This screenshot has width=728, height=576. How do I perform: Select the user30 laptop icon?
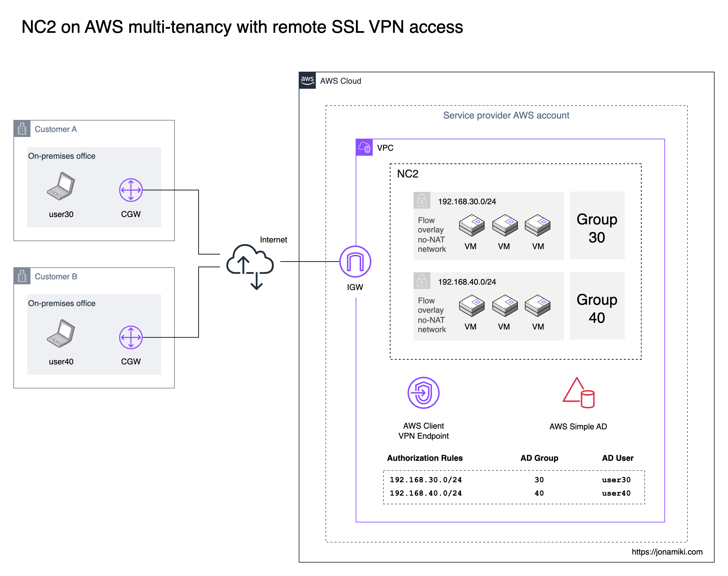pyautogui.click(x=61, y=187)
